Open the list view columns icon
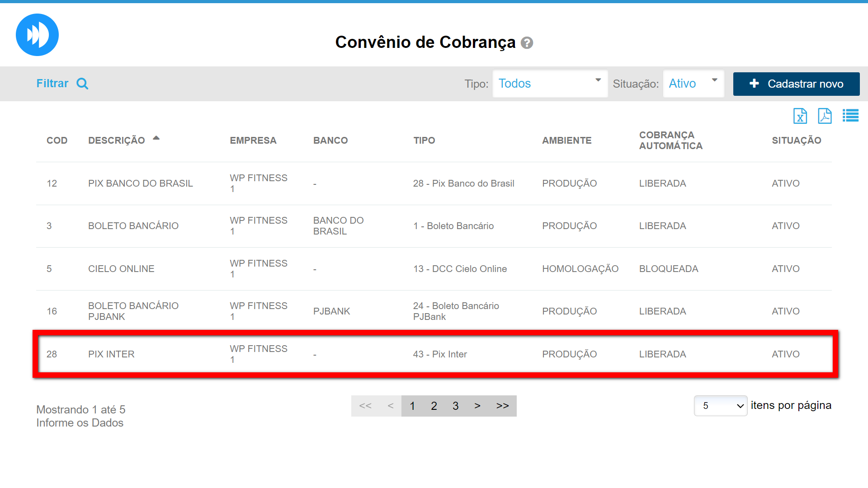 coord(850,116)
